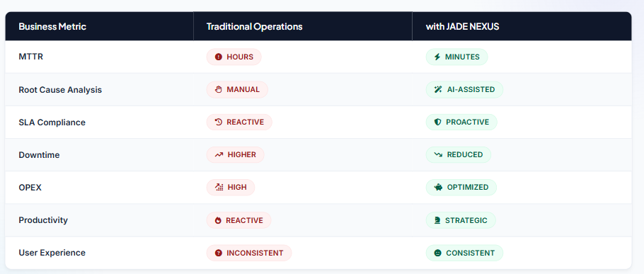Click the hand icon in MANUAL badge

219,89
